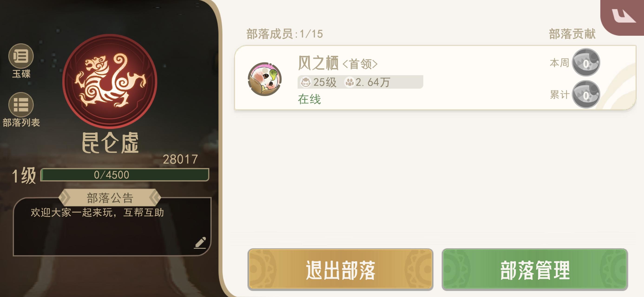Tap the announcement text 欢迎大家一起来玩
Screen dimensions: 644x297
(72, 212)
